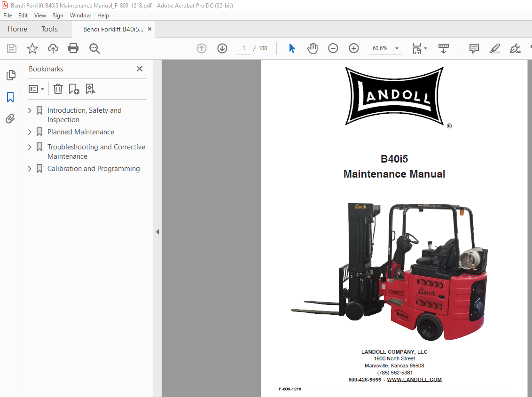Go to next page arrow

click(x=222, y=48)
